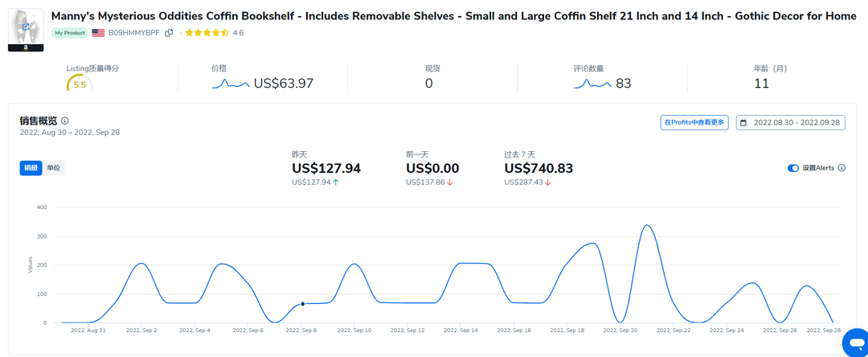Click the price trend sparkline icon
Viewport: 868px width, 357px height.
[x=231, y=83]
